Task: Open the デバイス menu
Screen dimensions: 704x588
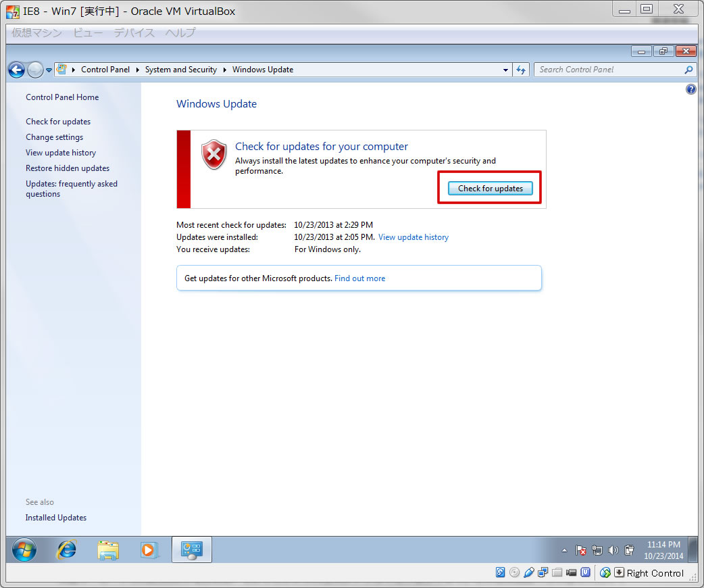Action: coord(134,32)
